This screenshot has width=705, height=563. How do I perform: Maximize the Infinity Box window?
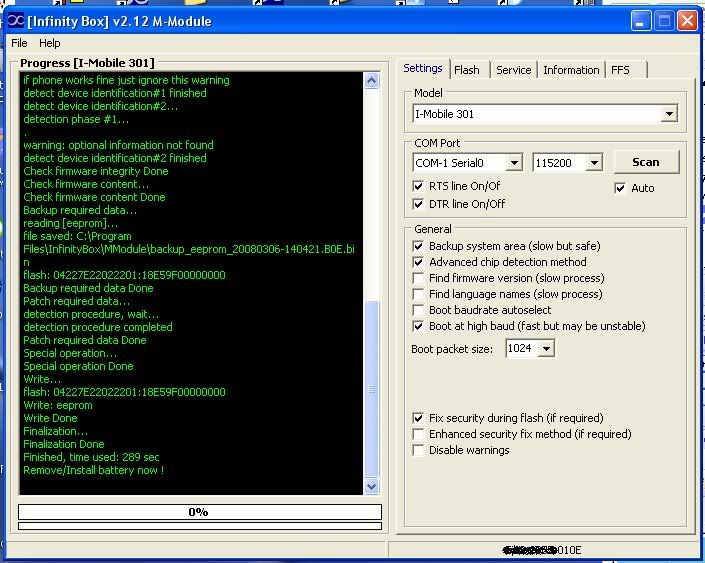point(664,21)
